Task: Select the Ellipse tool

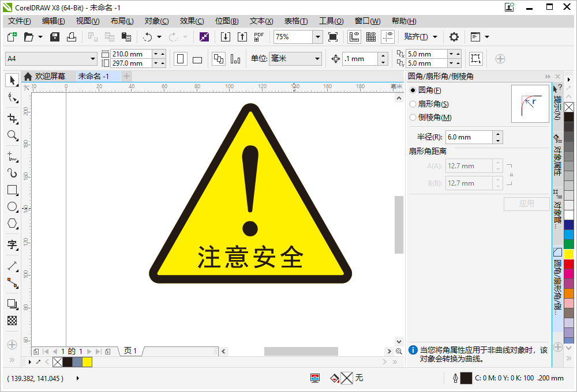Action: click(12, 206)
